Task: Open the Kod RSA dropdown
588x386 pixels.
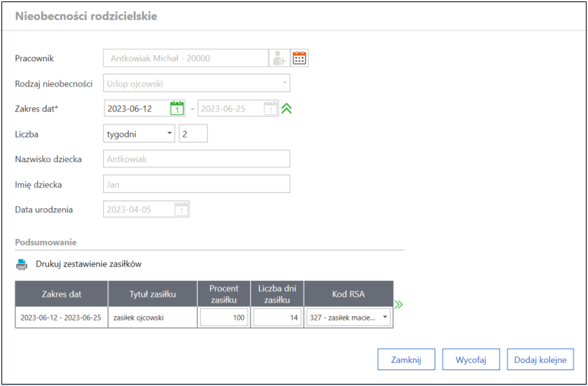Action: pos(348,318)
